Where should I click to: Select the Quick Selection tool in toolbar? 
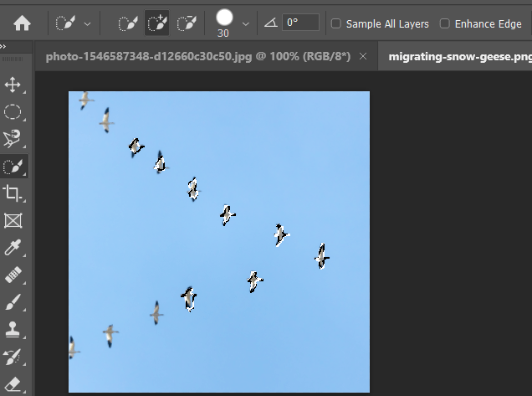click(13, 166)
